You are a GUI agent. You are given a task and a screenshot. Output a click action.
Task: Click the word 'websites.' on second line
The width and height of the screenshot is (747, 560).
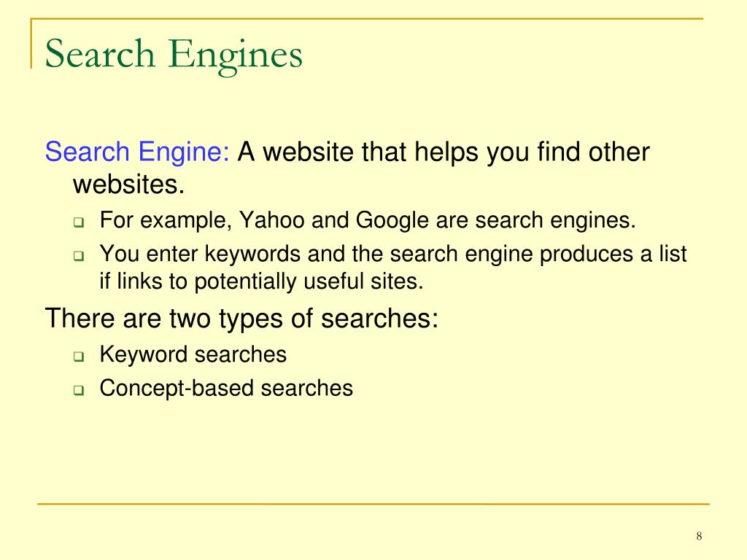click(128, 184)
